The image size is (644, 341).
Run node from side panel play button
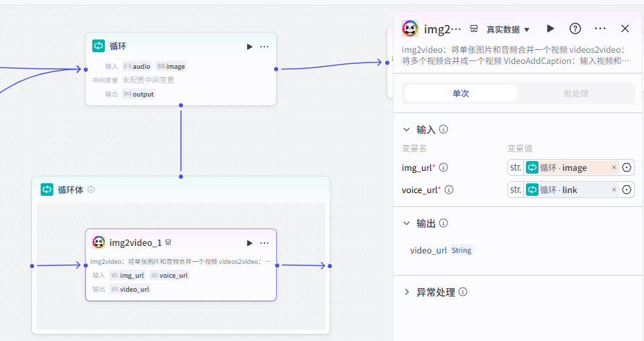(x=550, y=28)
